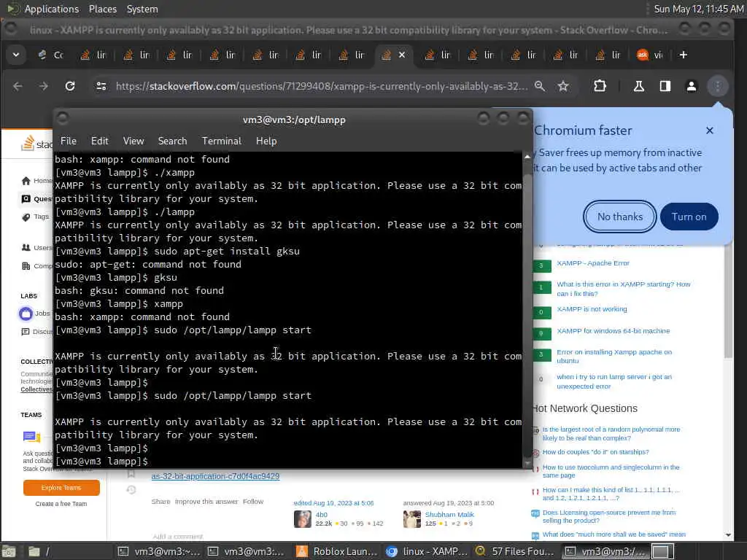The image size is (747, 560).
Task: Click the Chromium back arrow
Action: 18,86
